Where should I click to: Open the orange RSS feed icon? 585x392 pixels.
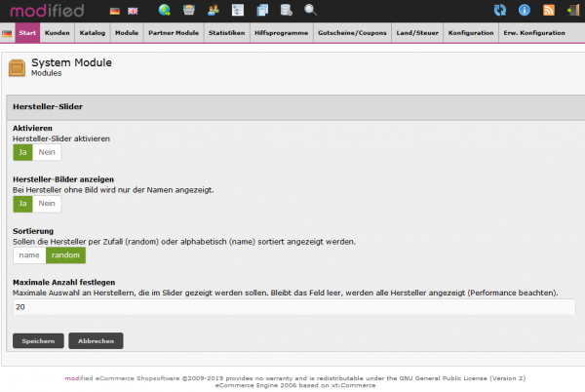(549, 11)
